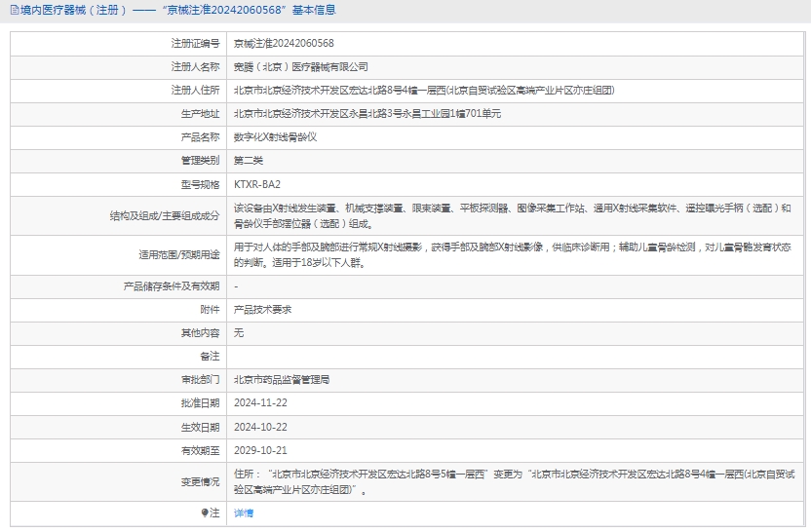
Task: Click the effective date 2024-10-22
Action: (x=260, y=427)
